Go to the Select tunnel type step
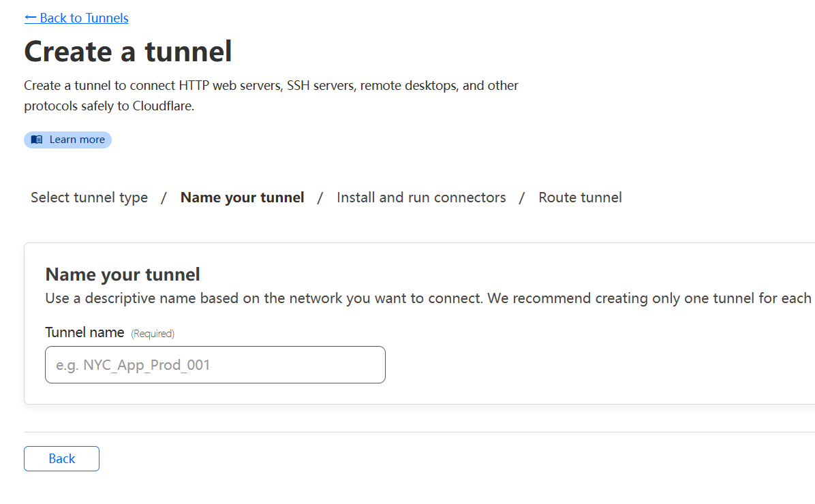The width and height of the screenshot is (815, 504). (89, 198)
